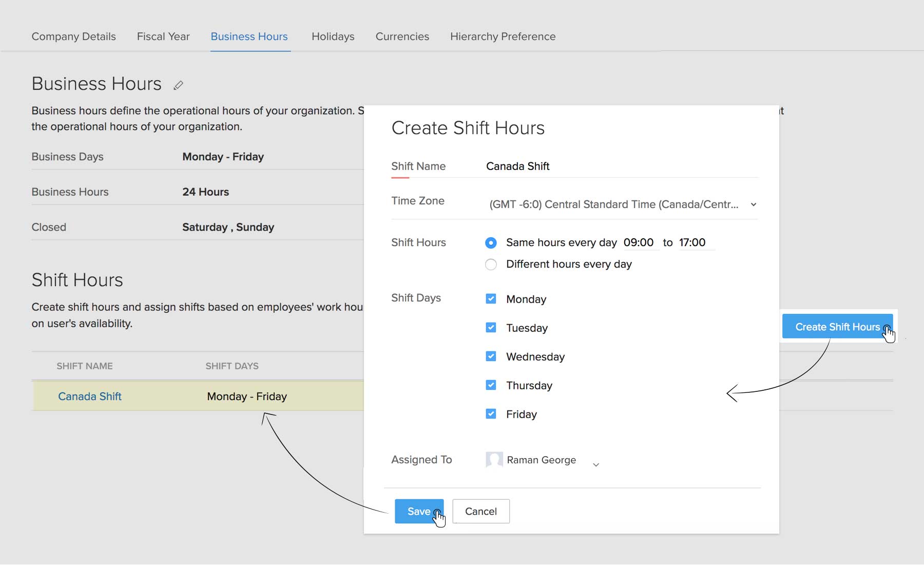Switch to the Fiscal Year tab
The width and height of the screenshot is (924, 565).
(163, 36)
